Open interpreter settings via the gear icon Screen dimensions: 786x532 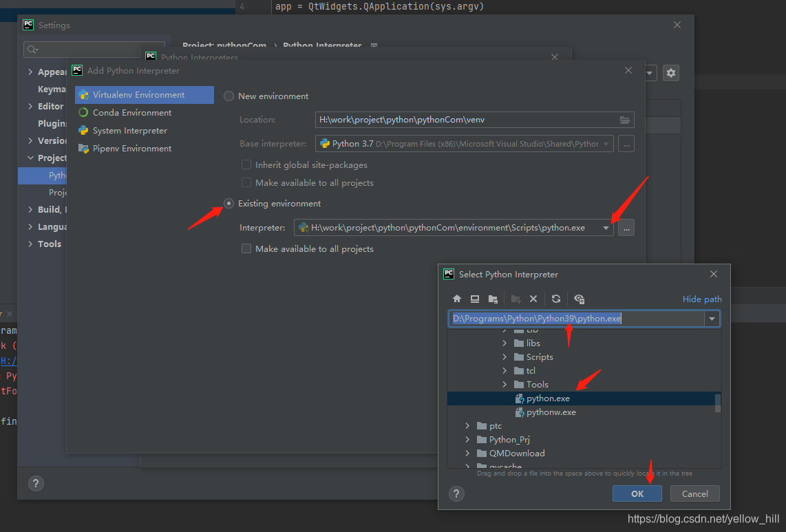(670, 72)
